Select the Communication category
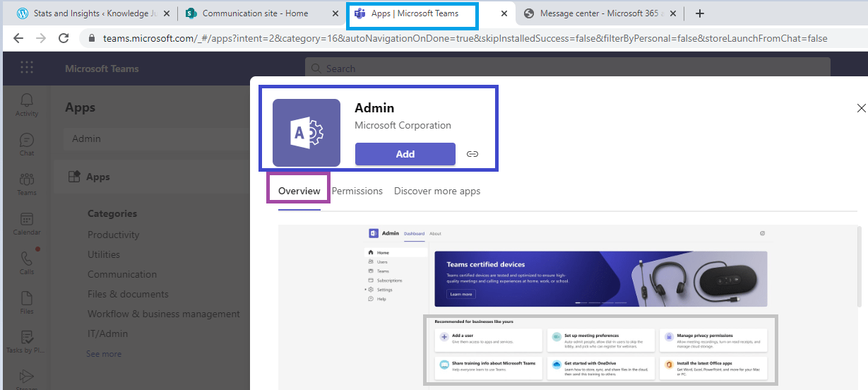The width and height of the screenshot is (868, 390). [122, 274]
